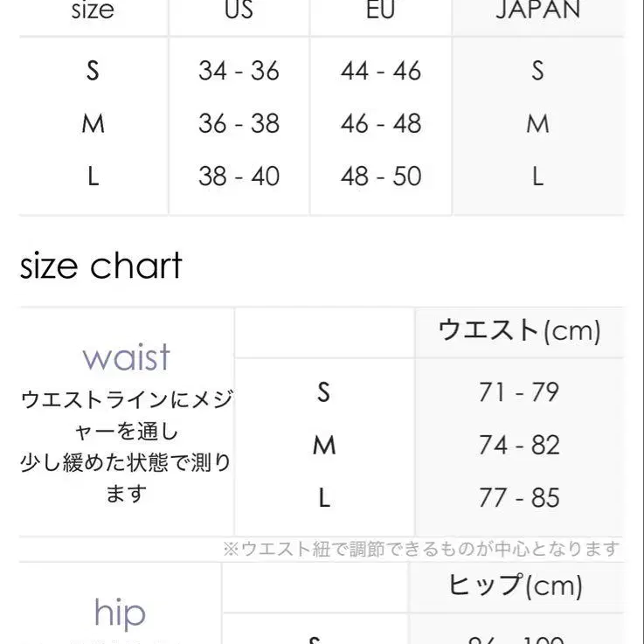This screenshot has width=644, height=644.
Task: Select the US 36 - 38 value
Action: coord(239,124)
